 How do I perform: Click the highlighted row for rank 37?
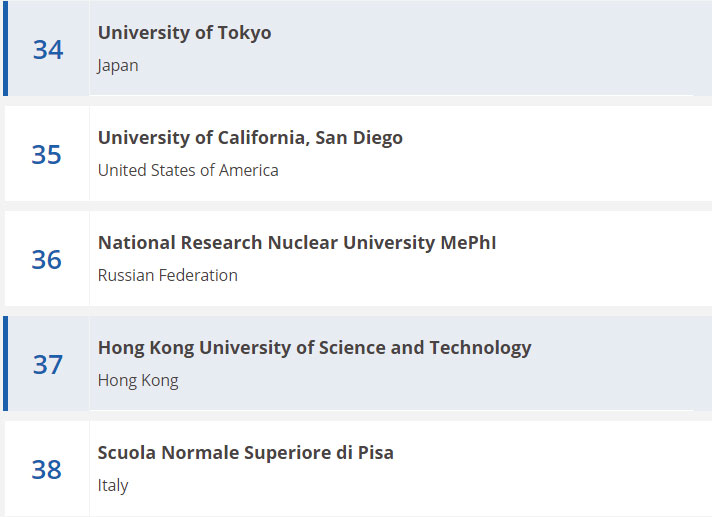point(357,364)
